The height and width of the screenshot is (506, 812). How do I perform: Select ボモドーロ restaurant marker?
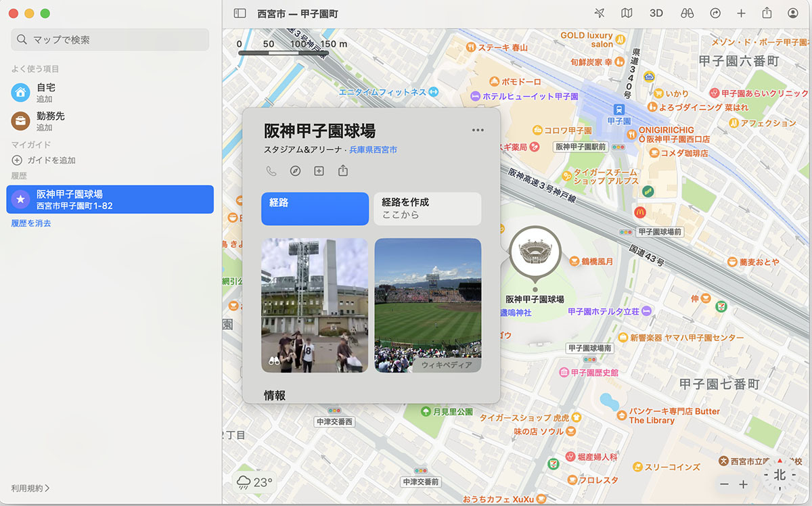495,81
